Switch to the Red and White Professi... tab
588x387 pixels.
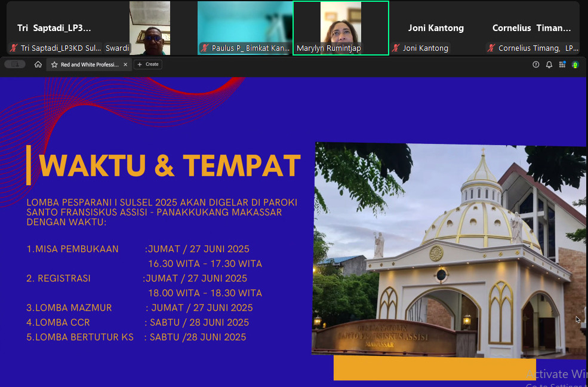[90, 64]
